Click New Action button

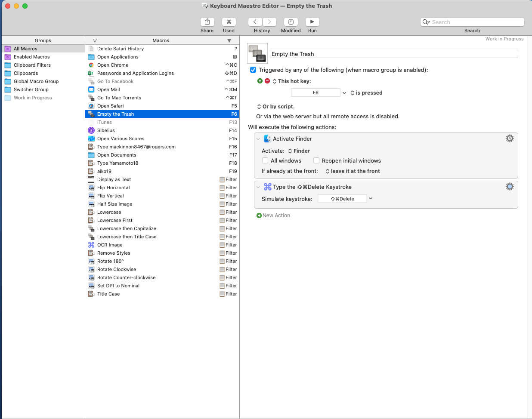click(274, 216)
